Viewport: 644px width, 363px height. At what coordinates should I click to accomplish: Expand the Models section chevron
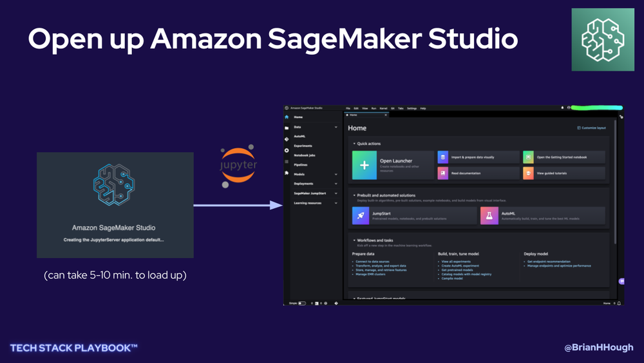pos(336,174)
